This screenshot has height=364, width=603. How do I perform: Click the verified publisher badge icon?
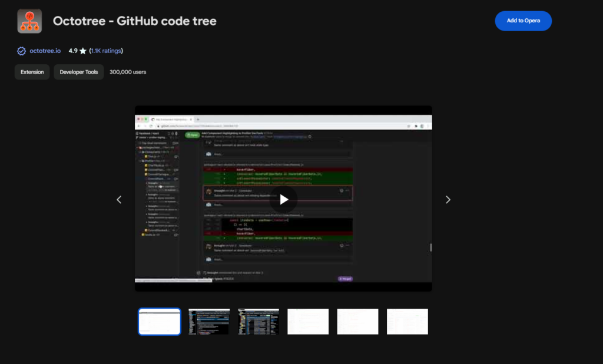[21, 51]
